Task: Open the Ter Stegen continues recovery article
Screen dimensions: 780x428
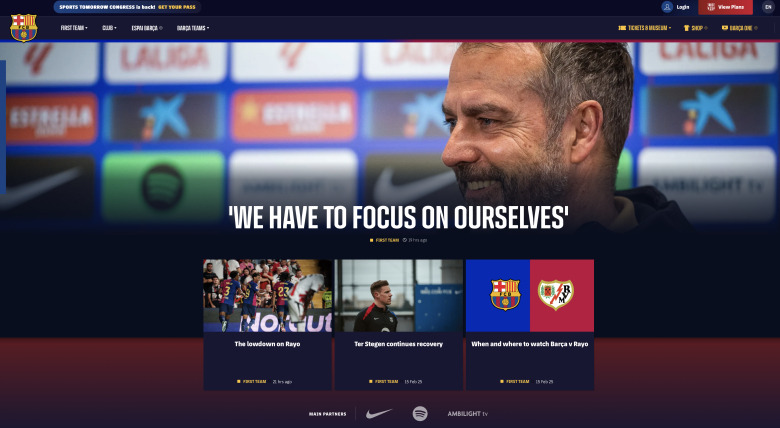Action: pos(398,344)
